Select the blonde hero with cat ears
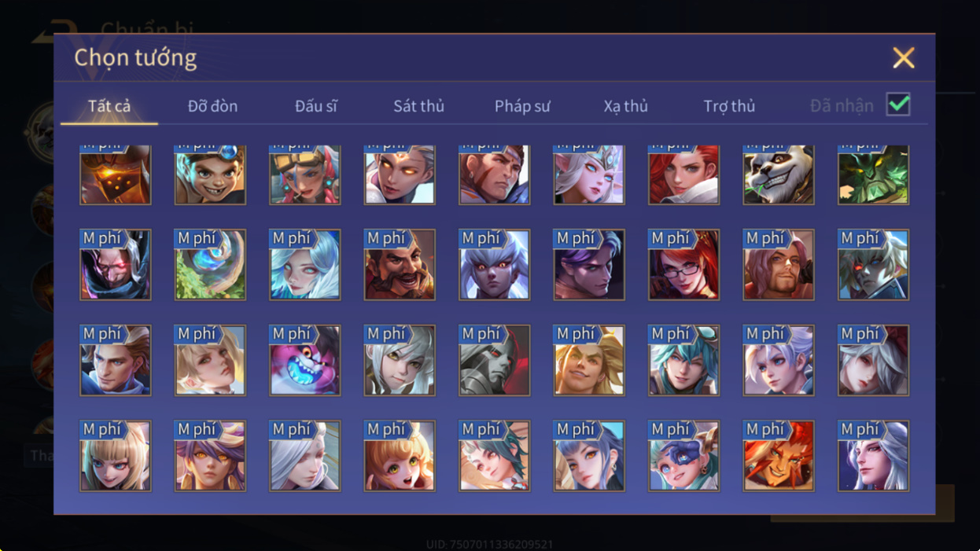The image size is (980, 551). click(116, 456)
